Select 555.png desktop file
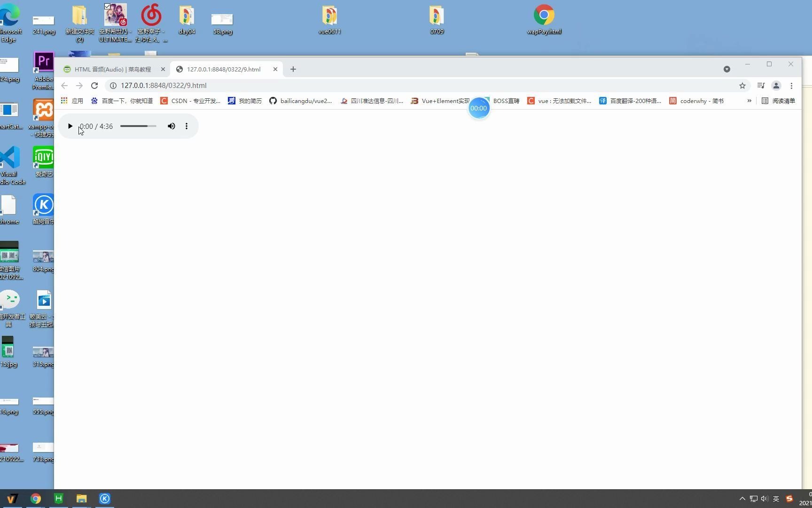 pyautogui.click(x=43, y=406)
